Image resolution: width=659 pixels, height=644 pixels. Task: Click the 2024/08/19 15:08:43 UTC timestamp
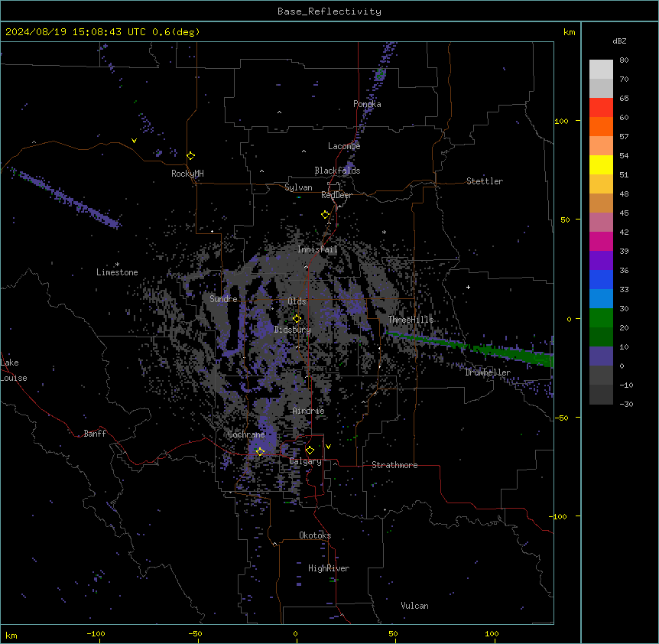[76, 32]
